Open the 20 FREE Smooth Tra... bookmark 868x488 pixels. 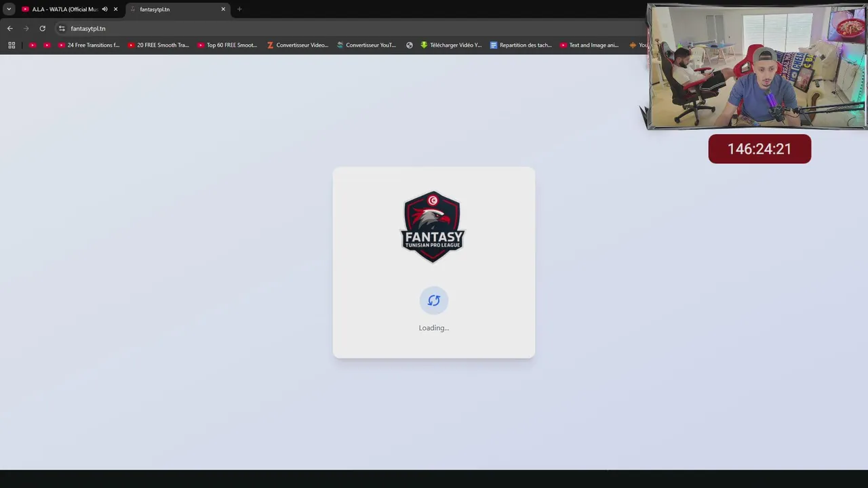[159, 45]
